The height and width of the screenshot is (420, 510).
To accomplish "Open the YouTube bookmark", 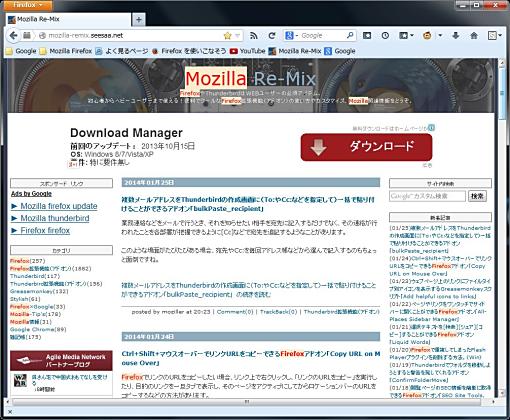I will [248, 51].
